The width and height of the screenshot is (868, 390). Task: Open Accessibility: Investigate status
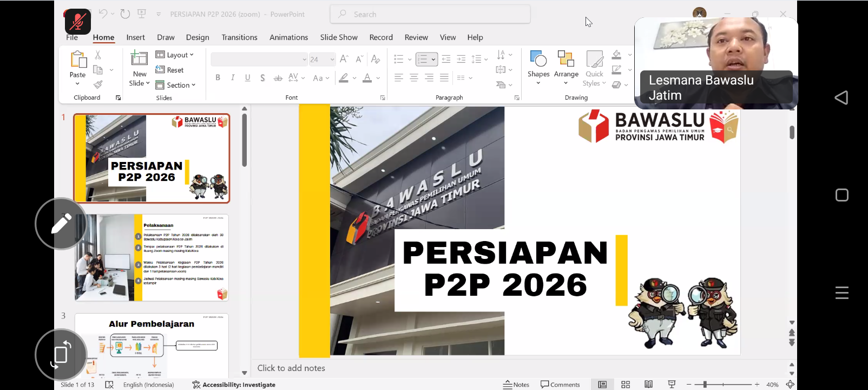click(x=234, y=385)
